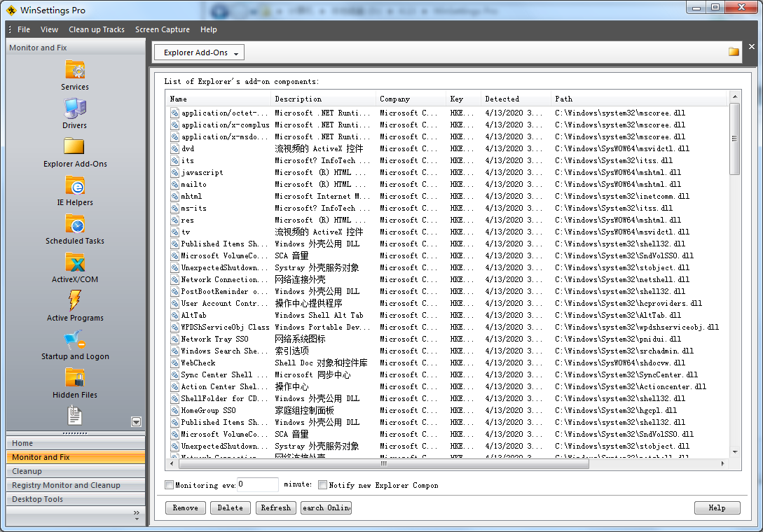
Task: Click the horizontal scrollbar thumb of the list
Action: [x=383, y=464]
